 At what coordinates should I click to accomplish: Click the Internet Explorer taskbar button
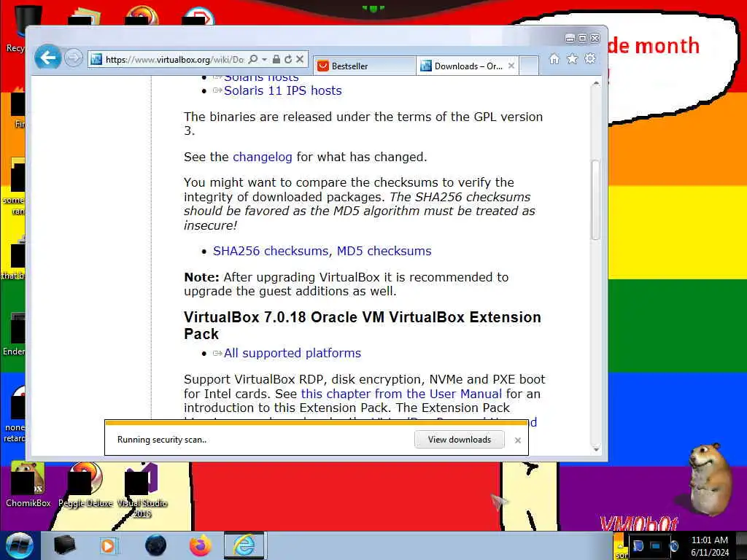tap(244, 545)
